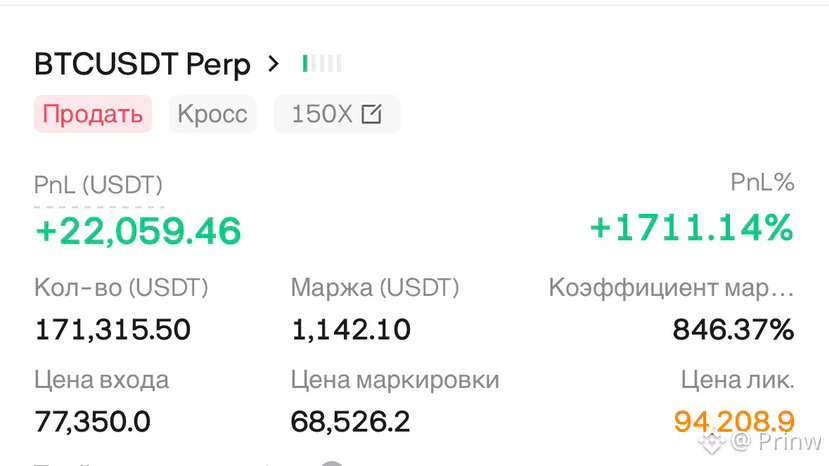
Task: Expand the truncated Коэффициент мар… label
Action: pos(671,288)
